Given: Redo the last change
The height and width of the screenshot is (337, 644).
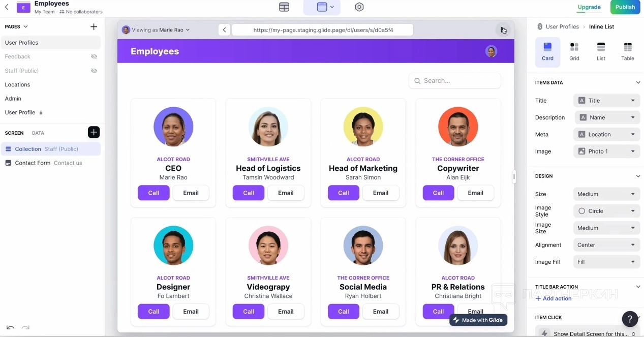Looking at the screenshot, I should click(x=25, y=328).
